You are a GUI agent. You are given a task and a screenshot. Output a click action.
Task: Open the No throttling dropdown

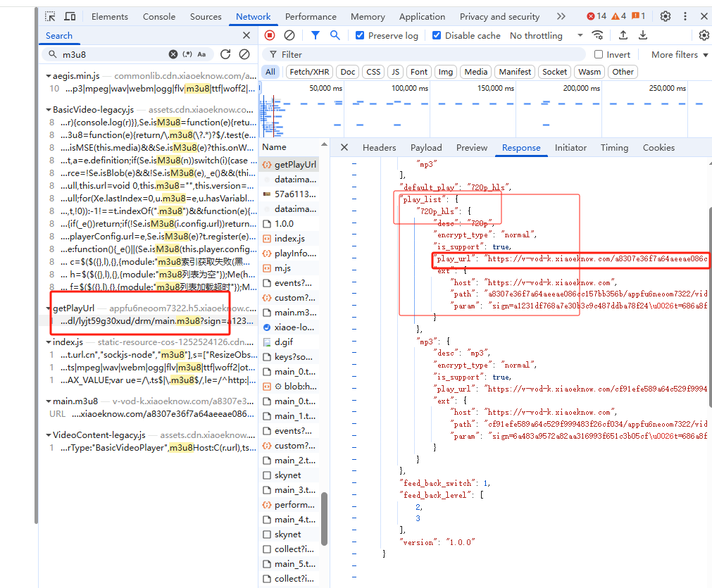click(547, 35)
